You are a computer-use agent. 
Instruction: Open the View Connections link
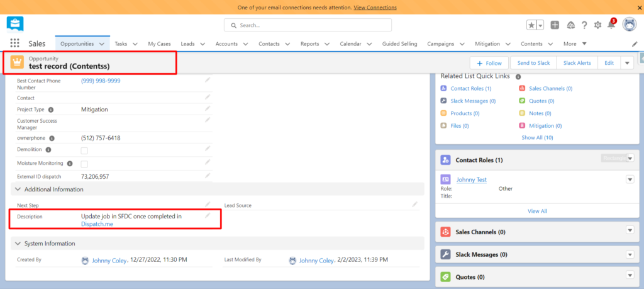375,8
